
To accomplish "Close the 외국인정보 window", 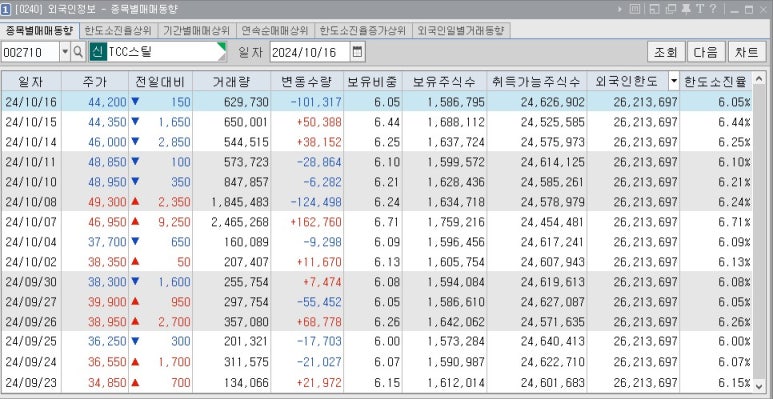I will click(x=763, y=10).
